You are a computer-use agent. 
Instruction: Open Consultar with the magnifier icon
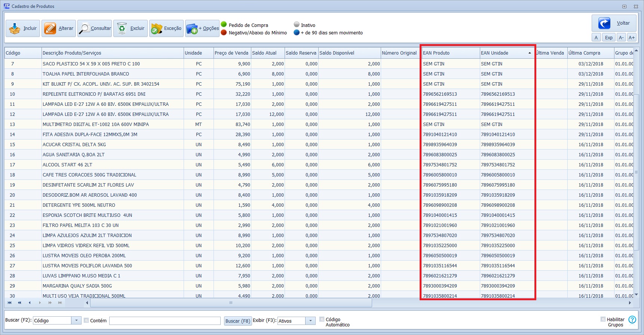[x=95, y=28]
